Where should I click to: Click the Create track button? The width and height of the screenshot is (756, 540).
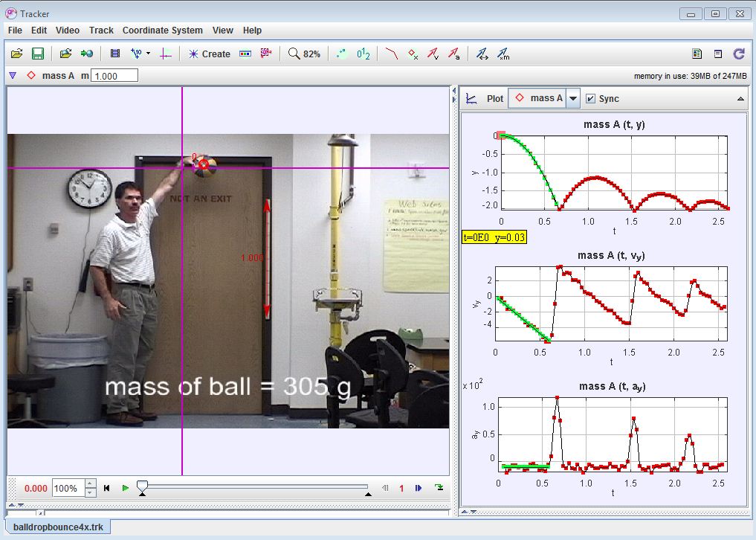point(209,54)
